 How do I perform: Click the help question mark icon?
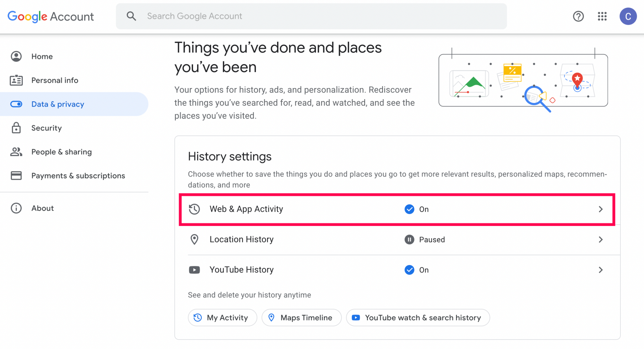pos(578,16)
